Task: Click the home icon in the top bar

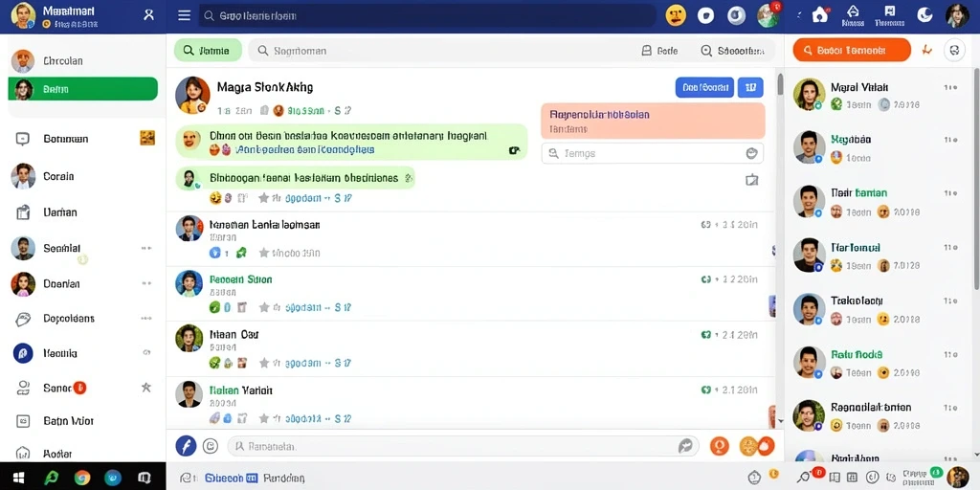Action: (819, 15)
